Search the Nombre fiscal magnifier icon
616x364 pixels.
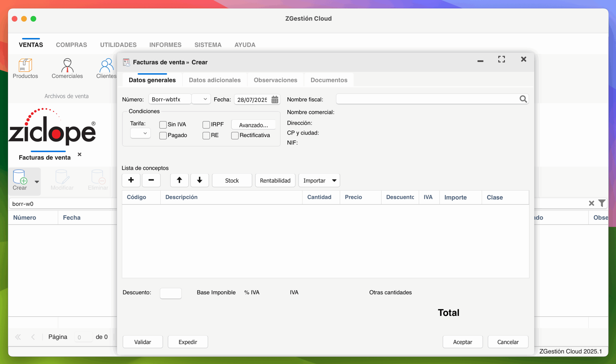523,99
